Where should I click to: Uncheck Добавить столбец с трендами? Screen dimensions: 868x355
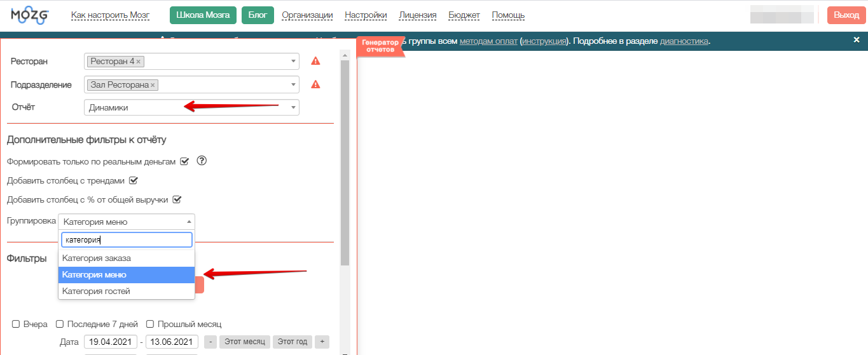(x=134, y=181)
